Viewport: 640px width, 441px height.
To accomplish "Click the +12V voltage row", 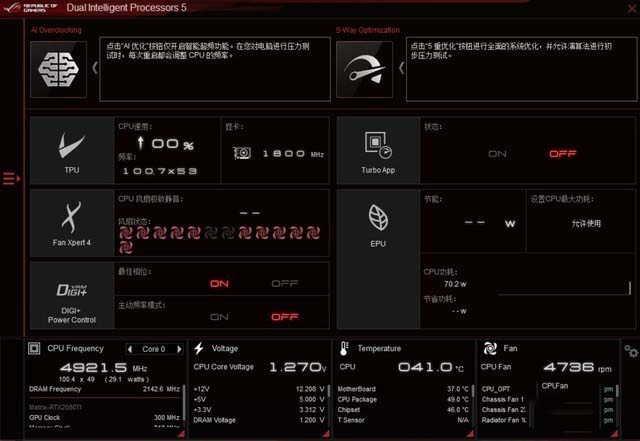I will 259,389.
